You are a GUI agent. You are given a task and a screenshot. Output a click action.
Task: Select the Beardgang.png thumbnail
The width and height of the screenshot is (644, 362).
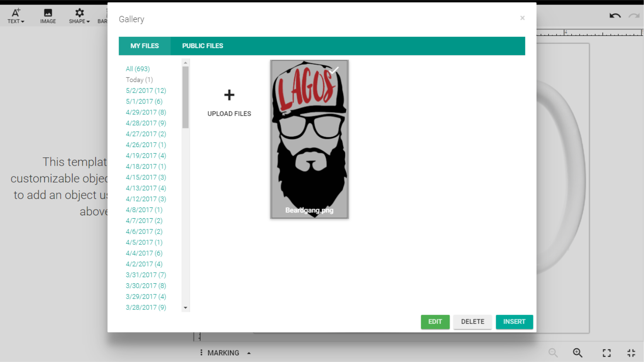tap(310, 139)
